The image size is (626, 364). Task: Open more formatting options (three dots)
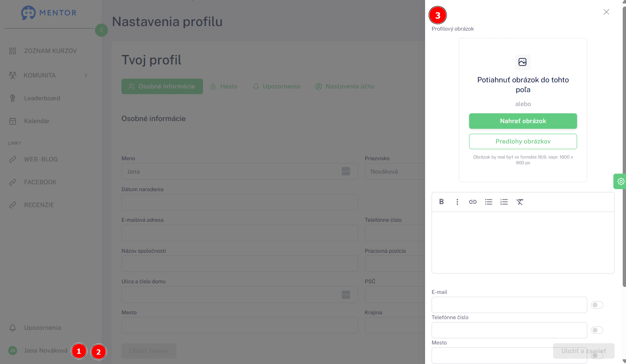point(457,202)
